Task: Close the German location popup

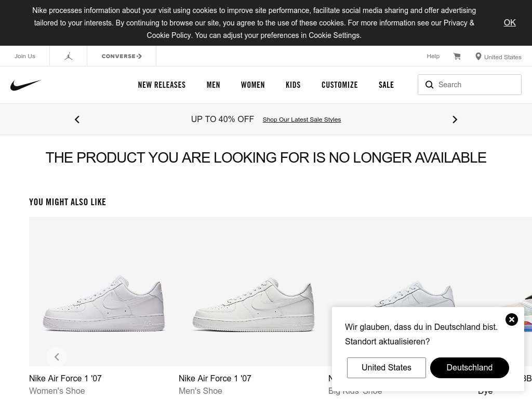Action: coord(512,320)
